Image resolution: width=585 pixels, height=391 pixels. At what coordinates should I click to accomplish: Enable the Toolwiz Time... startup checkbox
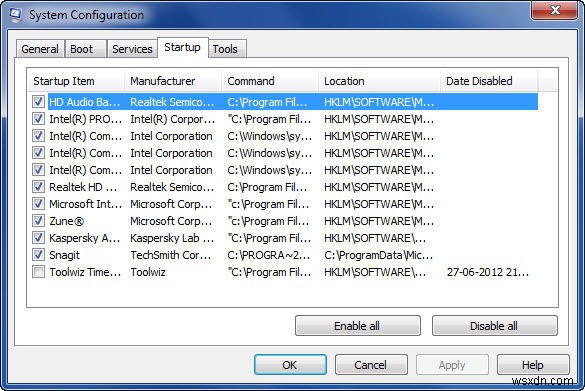(38, 272)
